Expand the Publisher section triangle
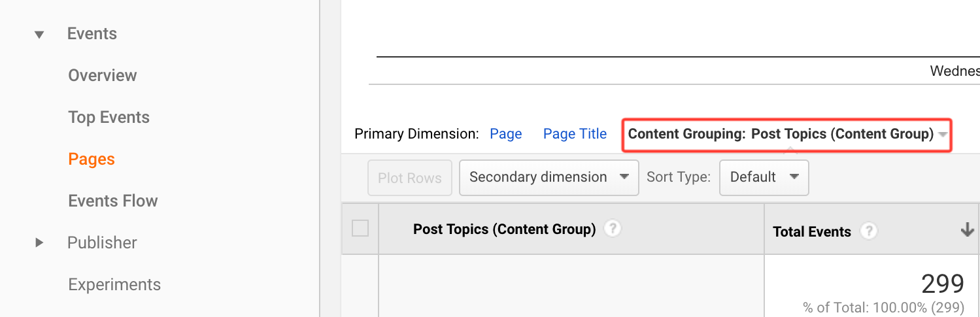Viewport: 980px width, 317px height. [x=39, y=242]
